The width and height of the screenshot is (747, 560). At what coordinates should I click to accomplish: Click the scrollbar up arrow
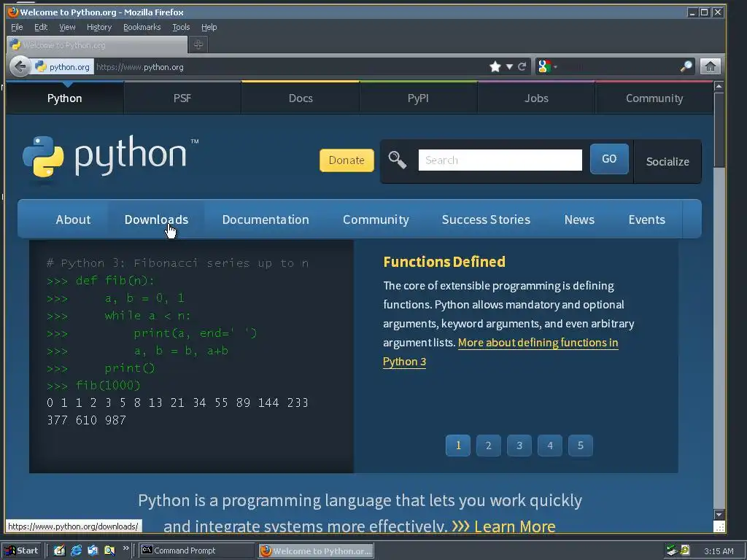tap(719, 87)
